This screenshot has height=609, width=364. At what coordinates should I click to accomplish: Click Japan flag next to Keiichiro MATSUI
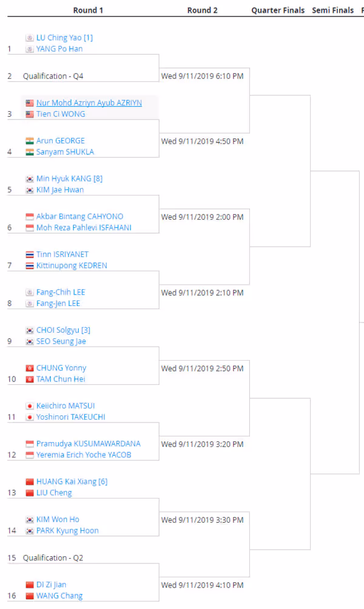point(30,406)
